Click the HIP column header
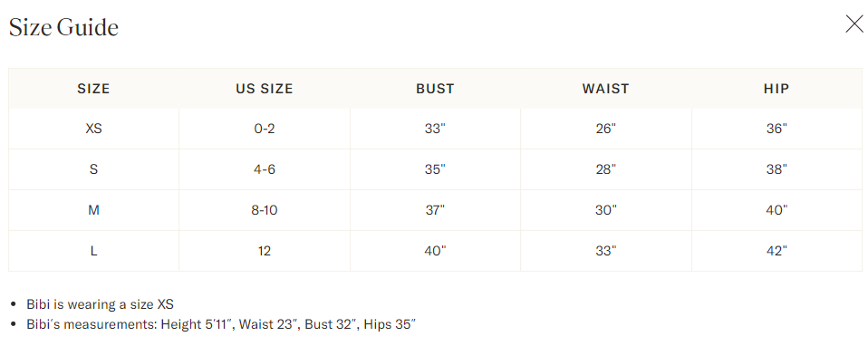This screenshot has height=346, width=868. (x=776, y=89)
